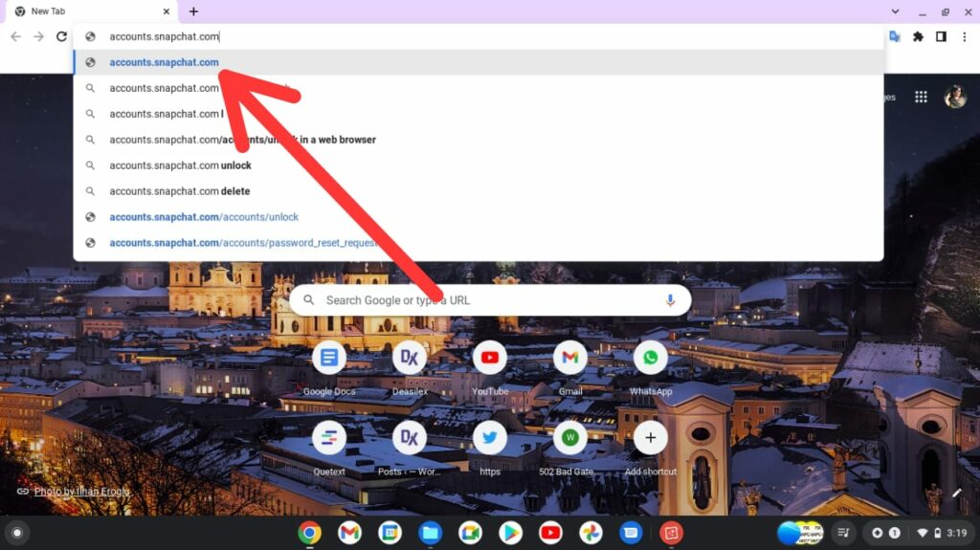
Task: Open YouTube from the shelf
Action: [x=550, y=533]
